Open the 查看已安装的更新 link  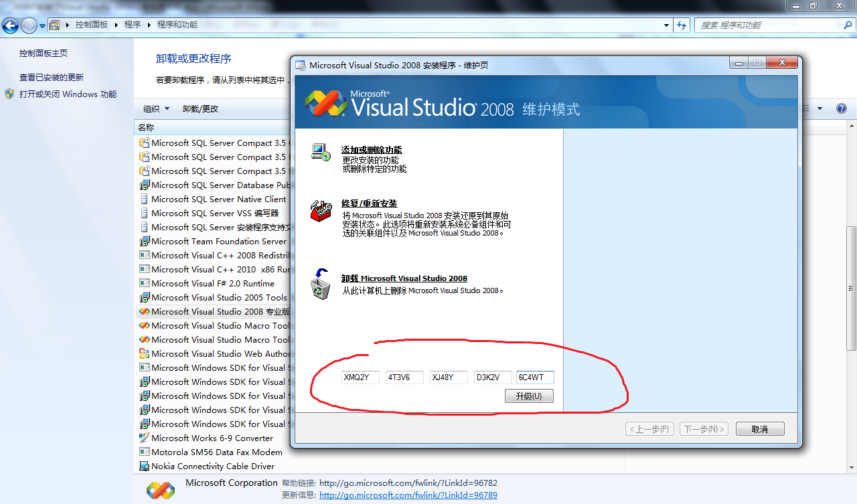click(x=52, y=77)
